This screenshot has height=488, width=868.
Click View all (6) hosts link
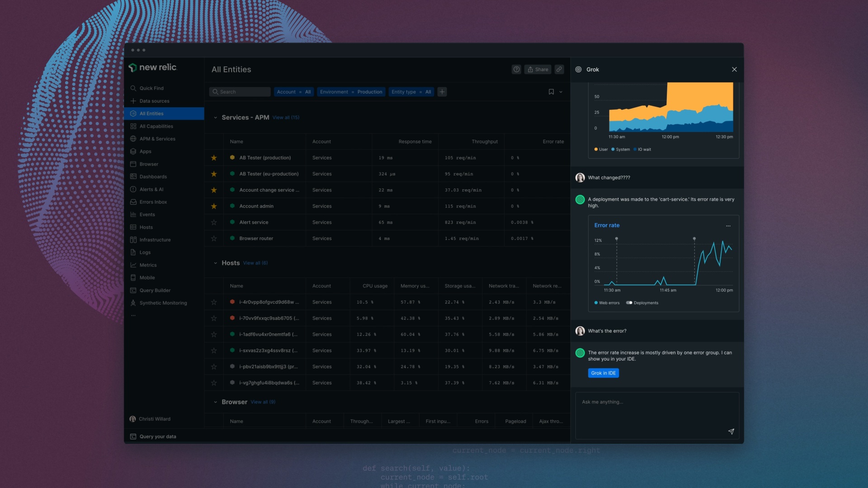tap(255, 263)
